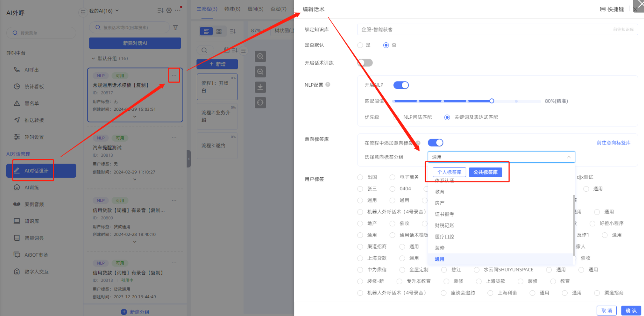
Task: Switch to the 特殊(8) tab
Action: [232, 9]
